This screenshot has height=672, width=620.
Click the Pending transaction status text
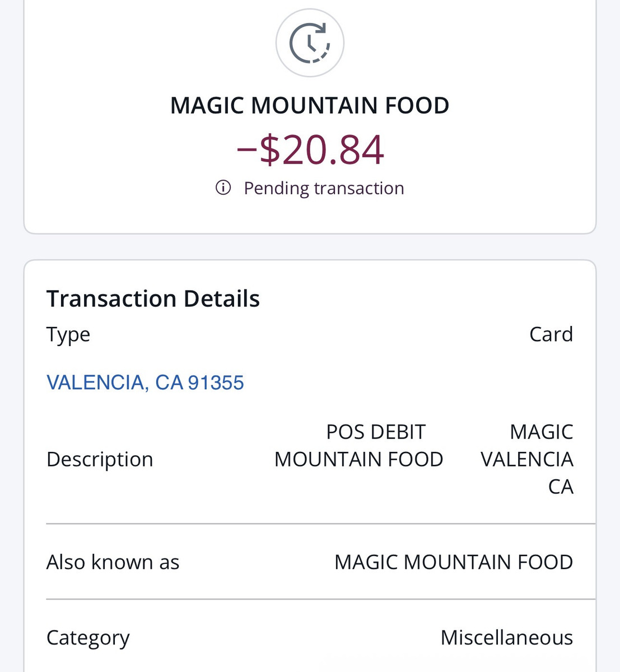324,188
